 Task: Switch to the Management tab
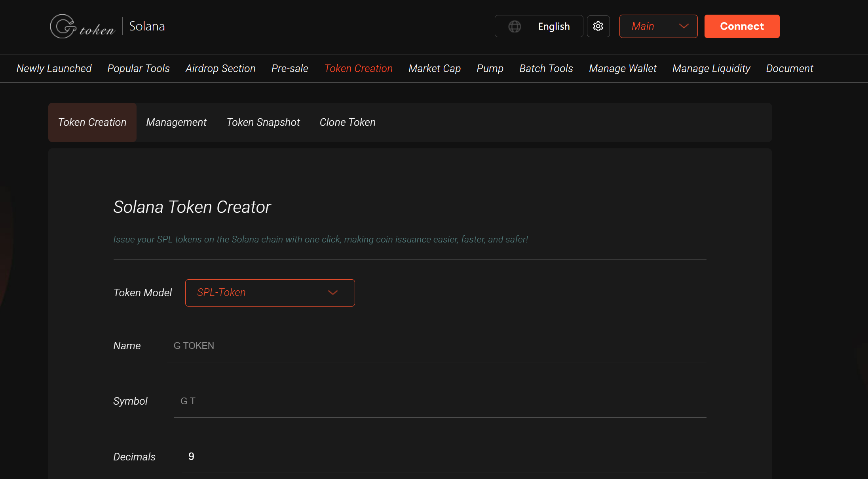[x=177, y=122]
